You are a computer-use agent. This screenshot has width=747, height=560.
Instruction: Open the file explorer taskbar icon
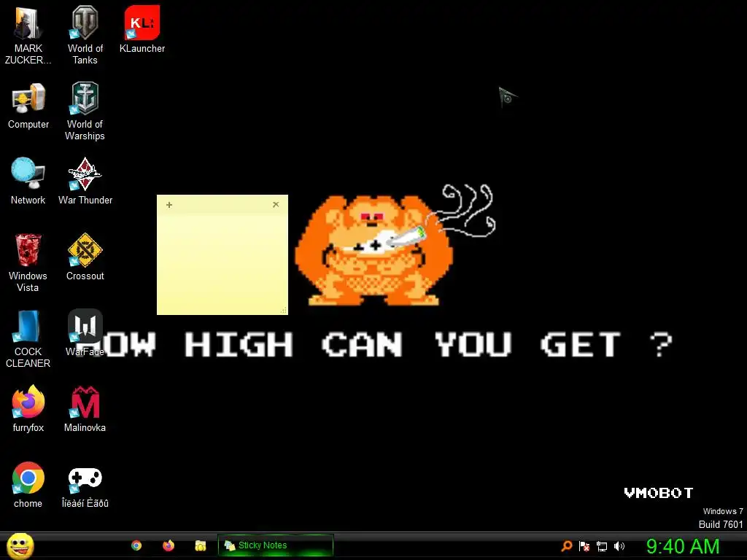(x=201, y=545)
